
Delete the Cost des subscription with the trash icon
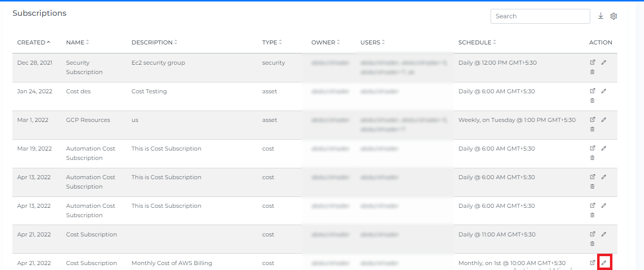(x=593, y=101)
